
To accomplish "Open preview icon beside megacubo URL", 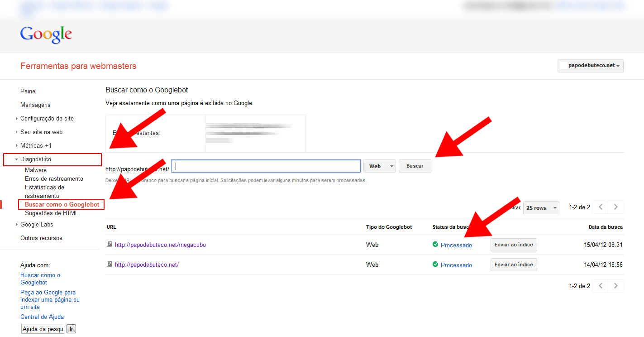I will 109,244.
